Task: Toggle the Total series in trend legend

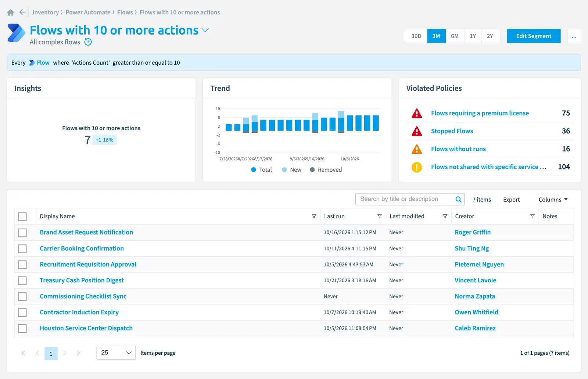Action: (x=261, y=170)
